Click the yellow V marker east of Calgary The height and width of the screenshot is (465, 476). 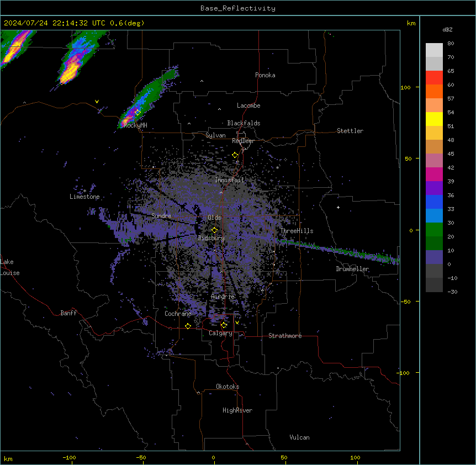tap(237, 323)
